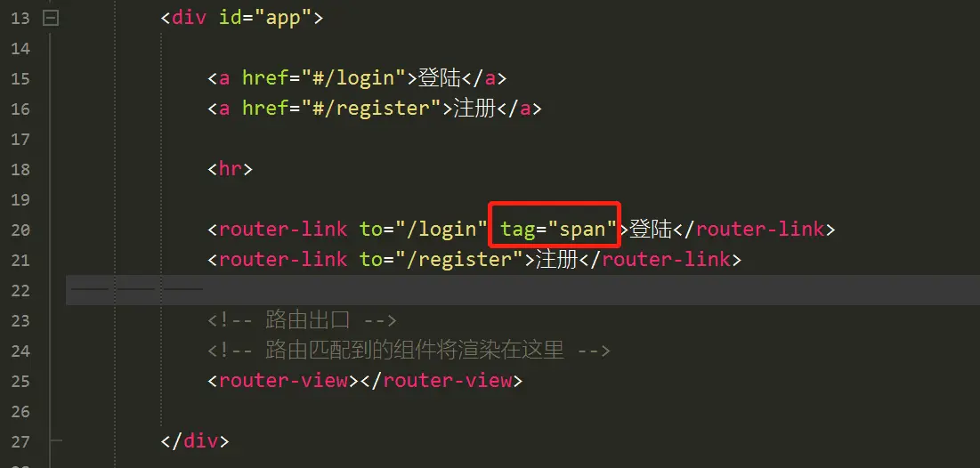Viewport: 980px width, 468px height.
Task: Click the closing router-view tag
Action: pos(446,381)
